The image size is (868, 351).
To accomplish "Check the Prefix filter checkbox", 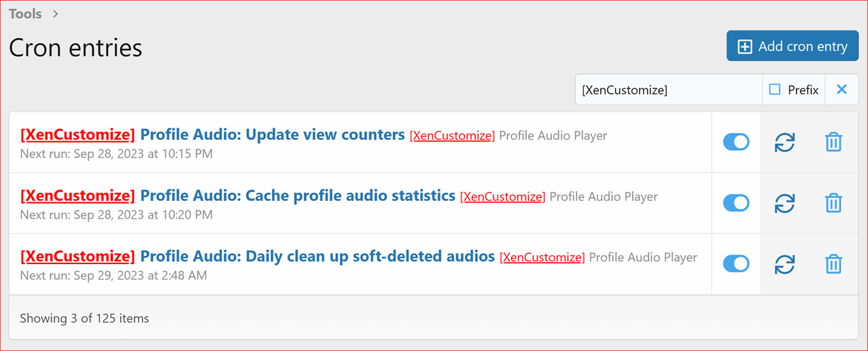I will (x=775, y=90).
